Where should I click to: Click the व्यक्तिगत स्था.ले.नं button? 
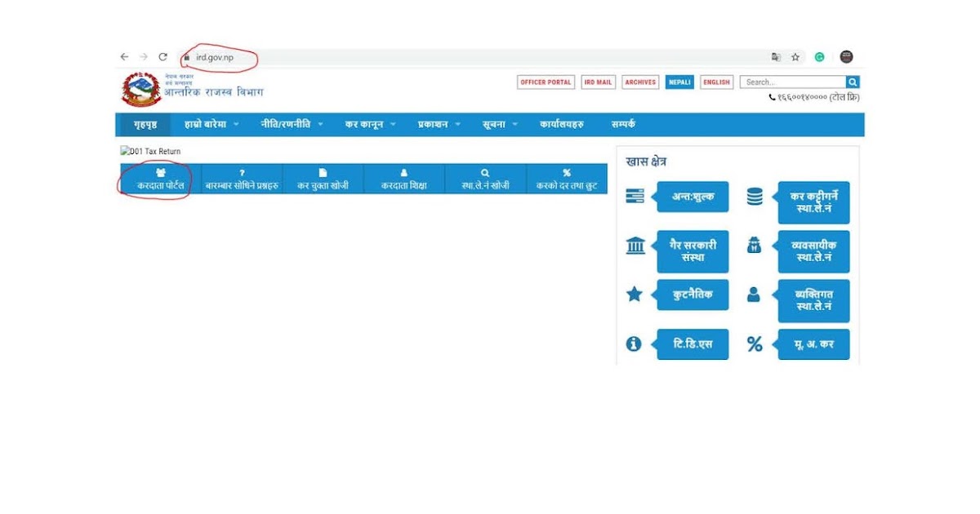[813, 300]
